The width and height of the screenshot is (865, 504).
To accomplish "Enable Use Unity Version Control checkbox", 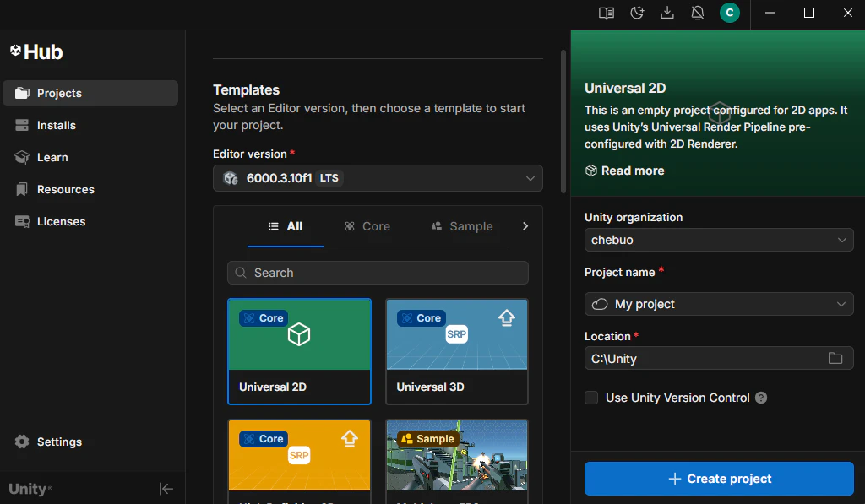I will point(591,398).
